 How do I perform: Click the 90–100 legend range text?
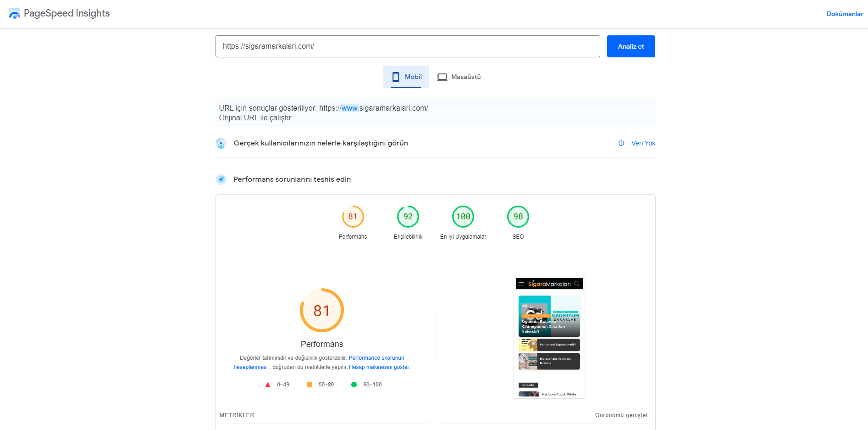[372, 385]
